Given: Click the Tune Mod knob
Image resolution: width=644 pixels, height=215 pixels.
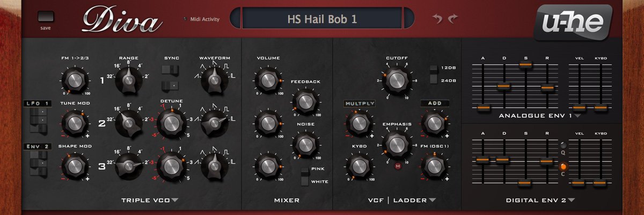Looking at the screenshot, I should (x=75, y=123).
